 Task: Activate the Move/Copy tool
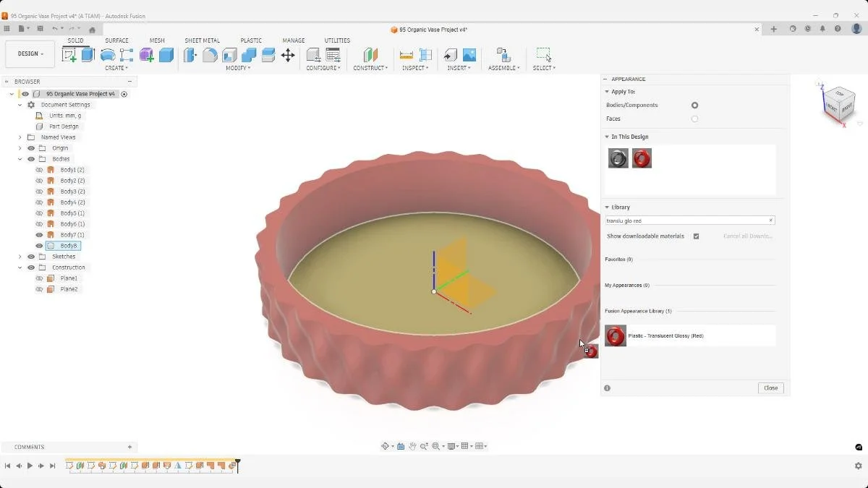[x=289, y=55]
